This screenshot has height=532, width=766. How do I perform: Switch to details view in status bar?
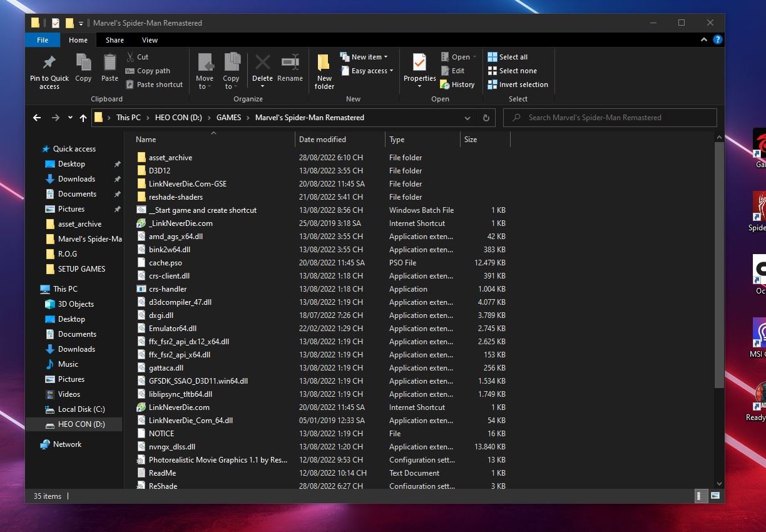701,496
